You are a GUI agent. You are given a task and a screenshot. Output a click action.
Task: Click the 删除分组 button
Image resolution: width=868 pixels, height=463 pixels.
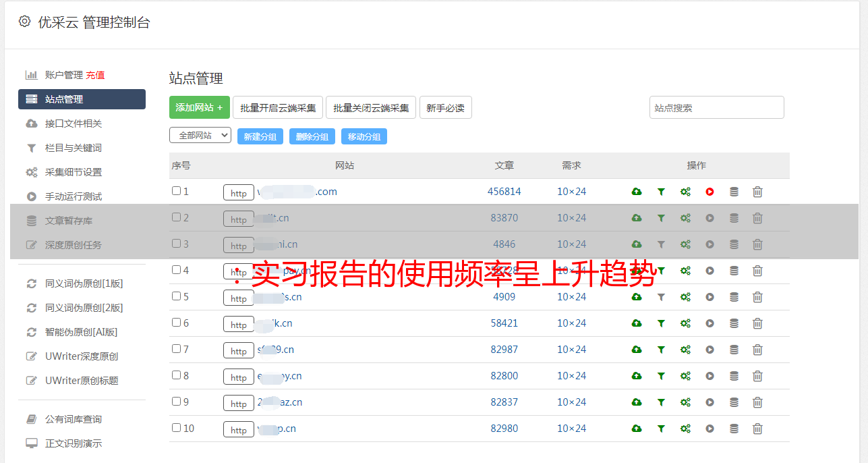(312, 136)
